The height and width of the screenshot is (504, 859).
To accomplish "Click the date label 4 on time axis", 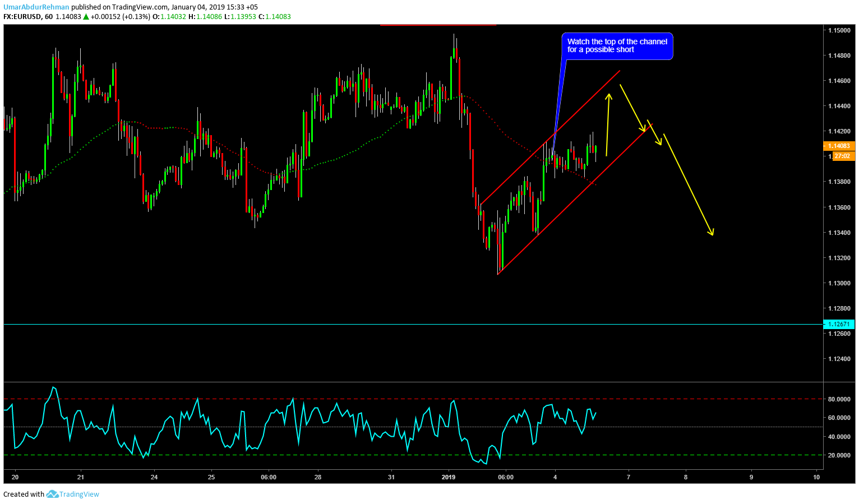I will coord(555,477).
